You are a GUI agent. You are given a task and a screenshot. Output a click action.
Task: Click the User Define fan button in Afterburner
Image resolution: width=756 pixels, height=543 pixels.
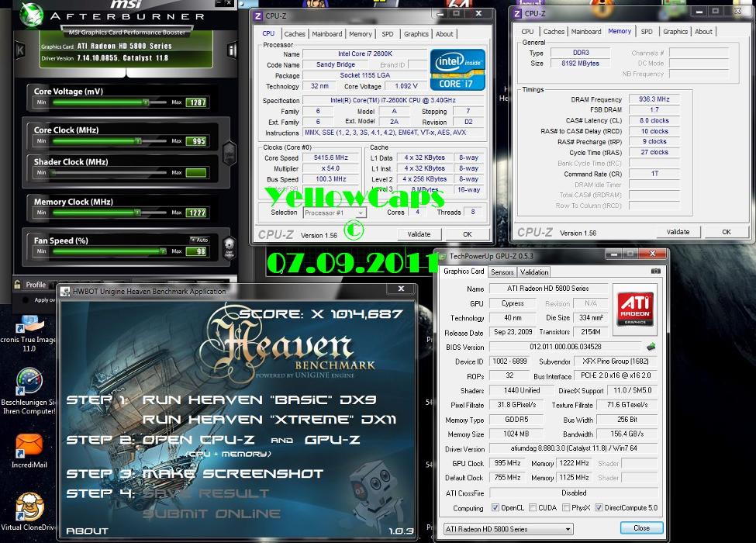click(x=230, y=248)
